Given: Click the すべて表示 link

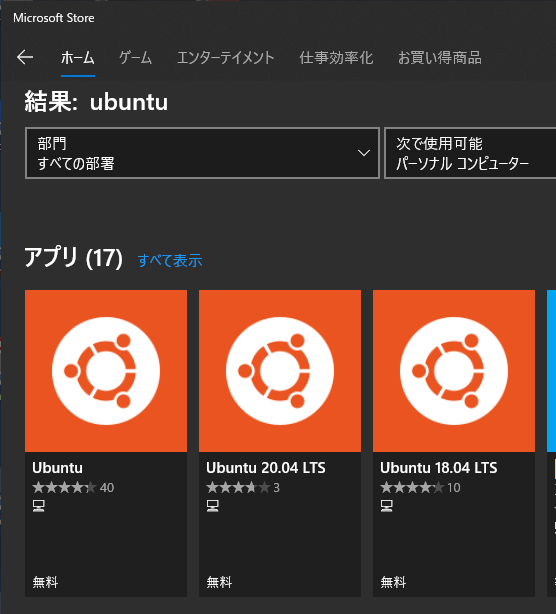Looking at the screenshot, I should point(170,260).
